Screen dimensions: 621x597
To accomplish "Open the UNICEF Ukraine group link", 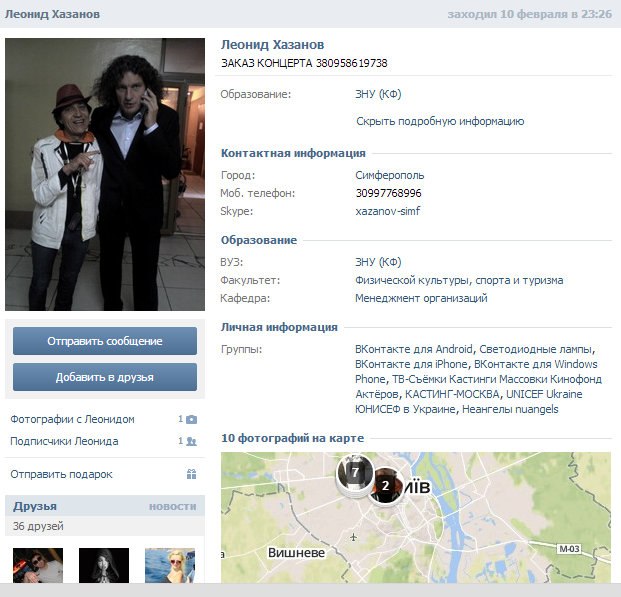I will tap(544, 394).
